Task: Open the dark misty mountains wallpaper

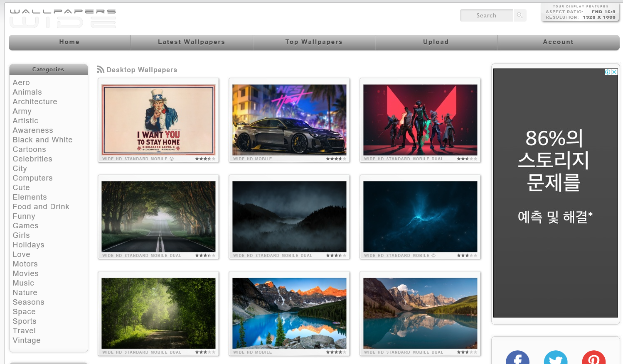Action: point(289,217)
